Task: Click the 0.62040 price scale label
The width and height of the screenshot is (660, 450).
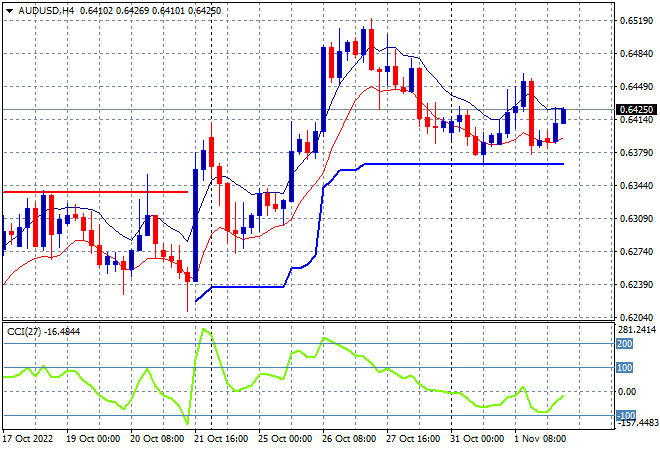Action: pyautogui.click(x=636, y=317)
